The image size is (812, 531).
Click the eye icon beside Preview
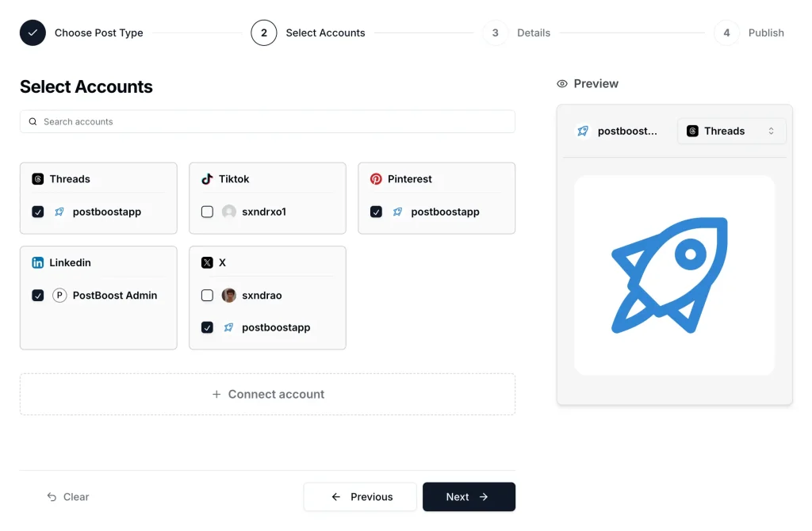pyautogui.click(x=562, y=84)
